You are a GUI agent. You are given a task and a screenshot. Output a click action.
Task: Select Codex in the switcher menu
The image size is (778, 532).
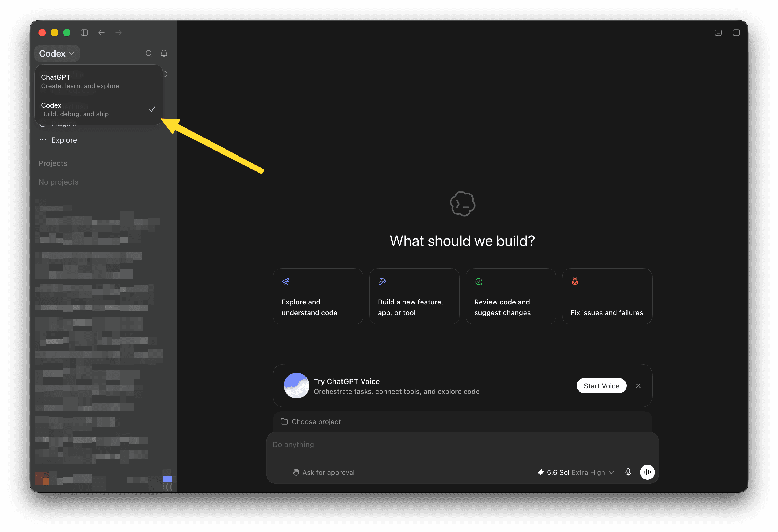click(x=99, y=109)
